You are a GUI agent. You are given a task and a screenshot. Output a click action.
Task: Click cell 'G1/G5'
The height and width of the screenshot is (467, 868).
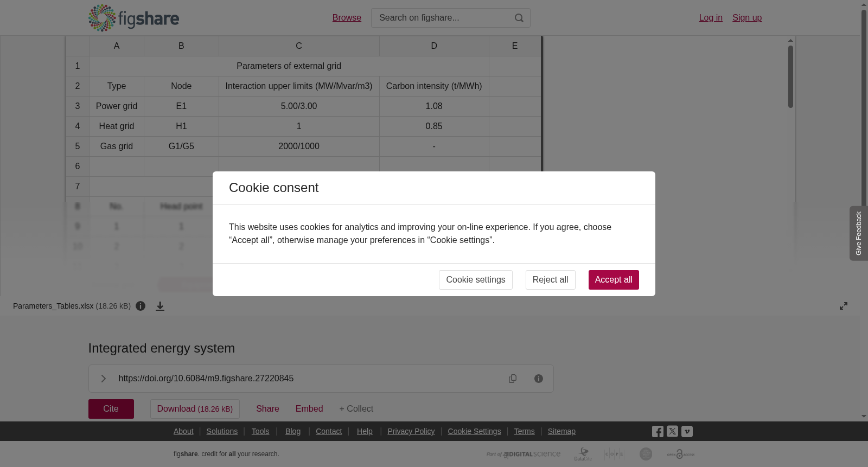(x=181, y=146)
